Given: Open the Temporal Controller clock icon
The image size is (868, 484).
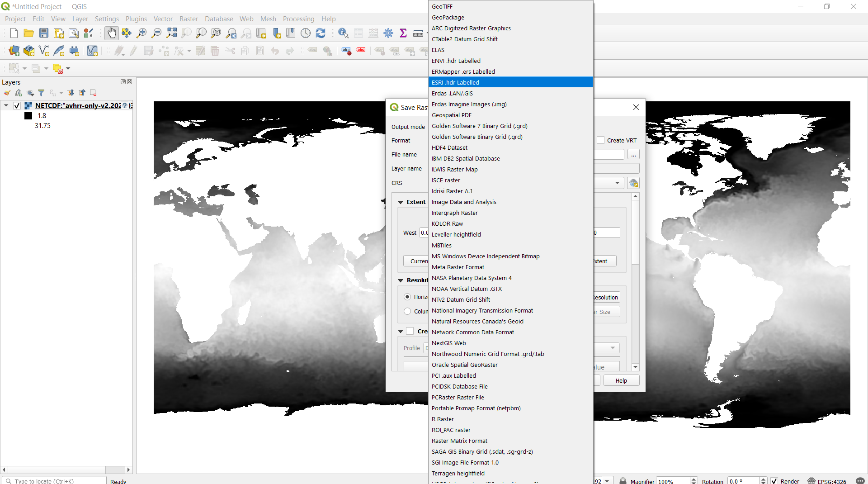Looking at the screenshot, I should point(306,33).
